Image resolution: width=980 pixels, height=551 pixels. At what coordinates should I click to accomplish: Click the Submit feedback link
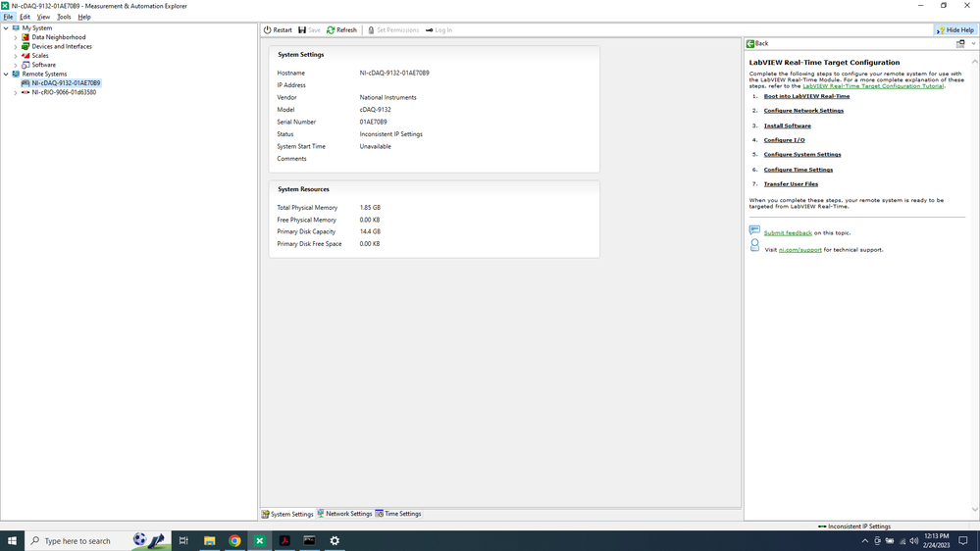(788, 233)
